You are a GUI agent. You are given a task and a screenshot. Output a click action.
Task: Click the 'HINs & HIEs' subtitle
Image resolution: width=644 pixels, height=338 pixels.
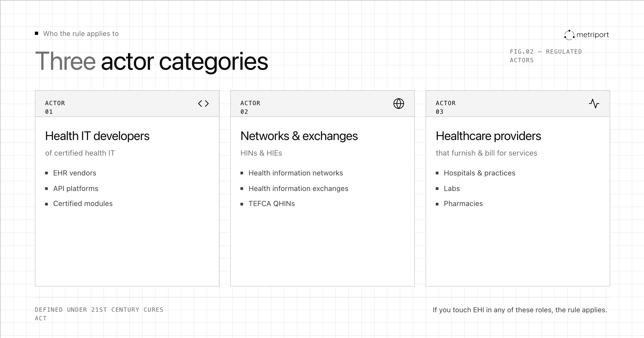coord(261,153)
